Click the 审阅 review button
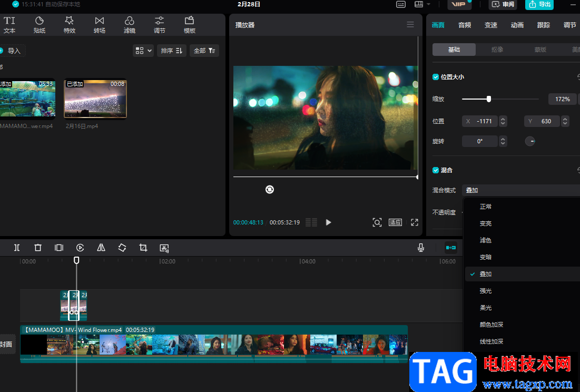The image size is (580, 392). click(x=503, y=4)
